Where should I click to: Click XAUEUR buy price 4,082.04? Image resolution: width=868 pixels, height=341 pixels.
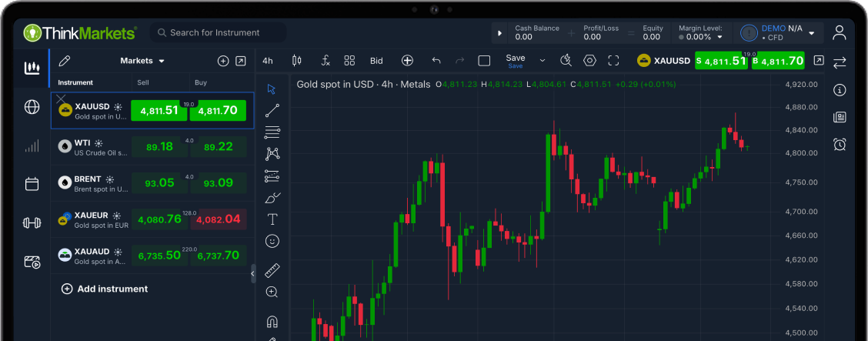(218, 219)
